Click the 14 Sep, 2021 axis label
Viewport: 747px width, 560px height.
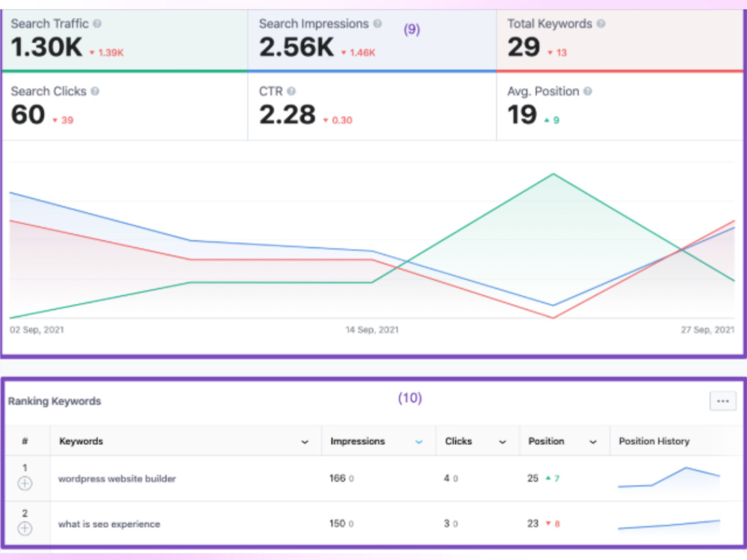pos(372,329)
